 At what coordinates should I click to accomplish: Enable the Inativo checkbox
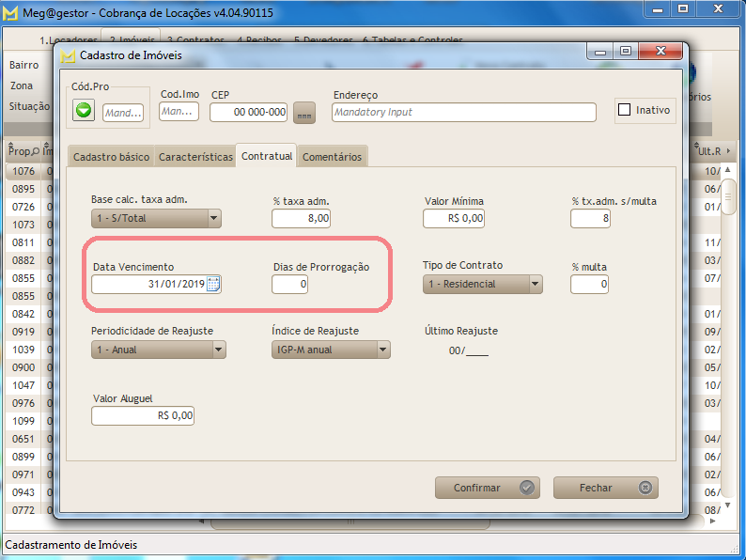[x=625, y=110]
